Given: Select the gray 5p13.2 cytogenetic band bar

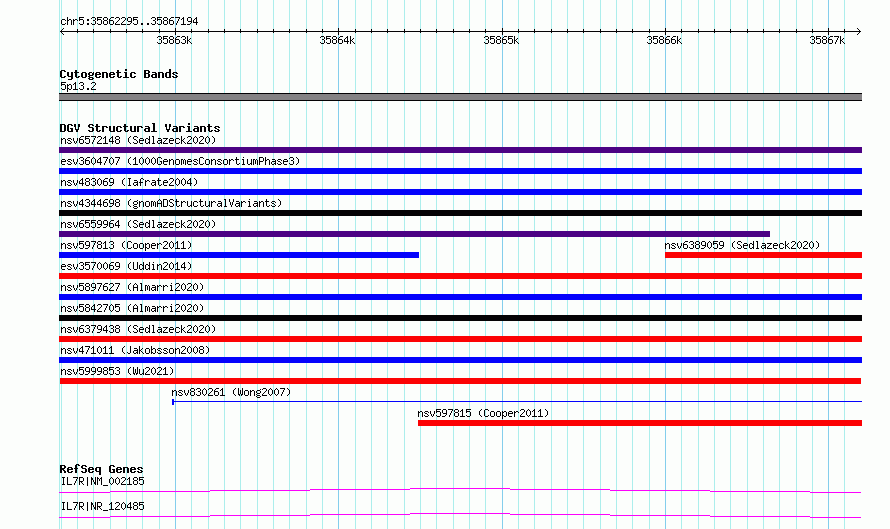Looking at the screenshot, I should click(x=460, y=97).
